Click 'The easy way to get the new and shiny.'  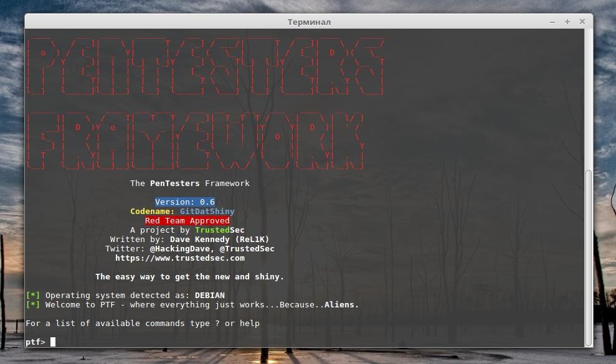pyautogui.click(x=189, y=277)
